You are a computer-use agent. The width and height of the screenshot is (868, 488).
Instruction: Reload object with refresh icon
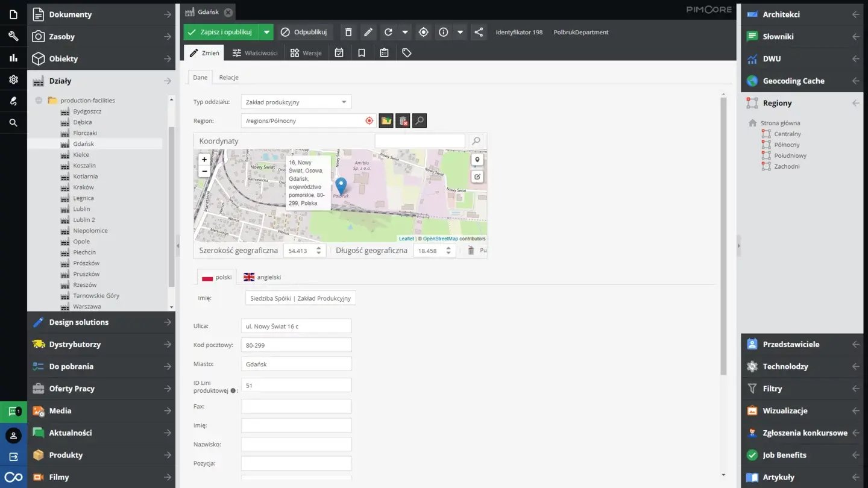click(x=388, y=32)
